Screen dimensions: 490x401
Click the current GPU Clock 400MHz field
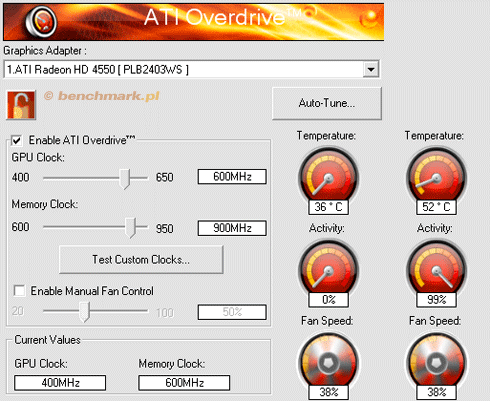tap(60, 383)
